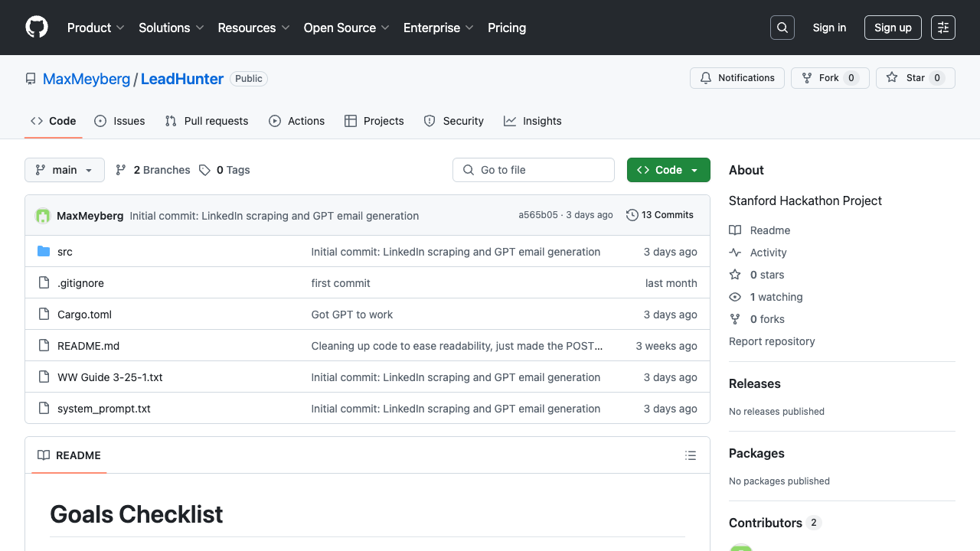Click the repository icon before MaxMeyberg
The image size is (980, 551).
coord(31,79)
